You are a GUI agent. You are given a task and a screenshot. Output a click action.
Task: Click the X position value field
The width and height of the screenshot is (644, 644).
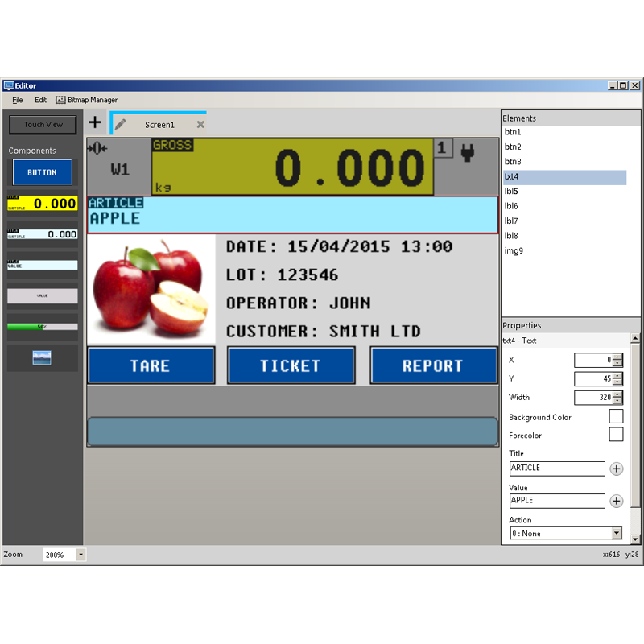click(x=593, y=360)
